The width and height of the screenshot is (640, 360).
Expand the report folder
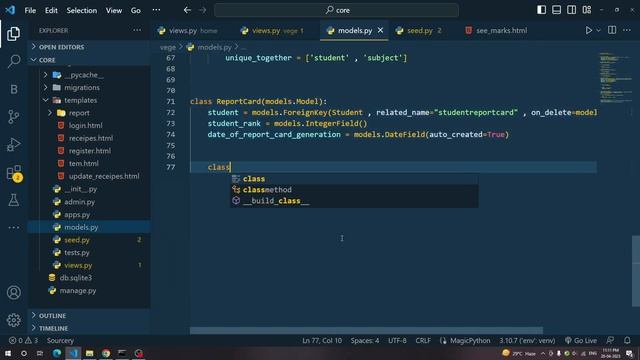click(89, 113)
